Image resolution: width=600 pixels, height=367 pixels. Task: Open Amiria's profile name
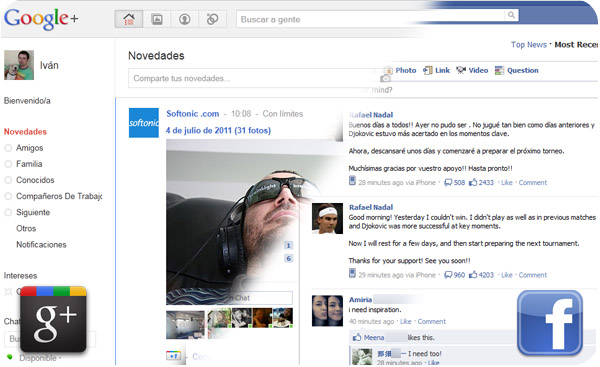click(x=360, y=300)
